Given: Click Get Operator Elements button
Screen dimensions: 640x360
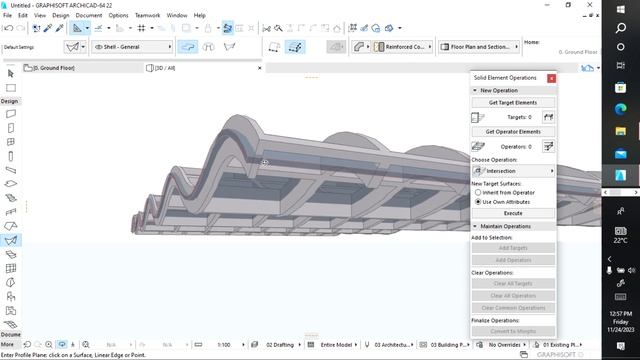Looking at the screenshot, I should [x=513, y=132].
